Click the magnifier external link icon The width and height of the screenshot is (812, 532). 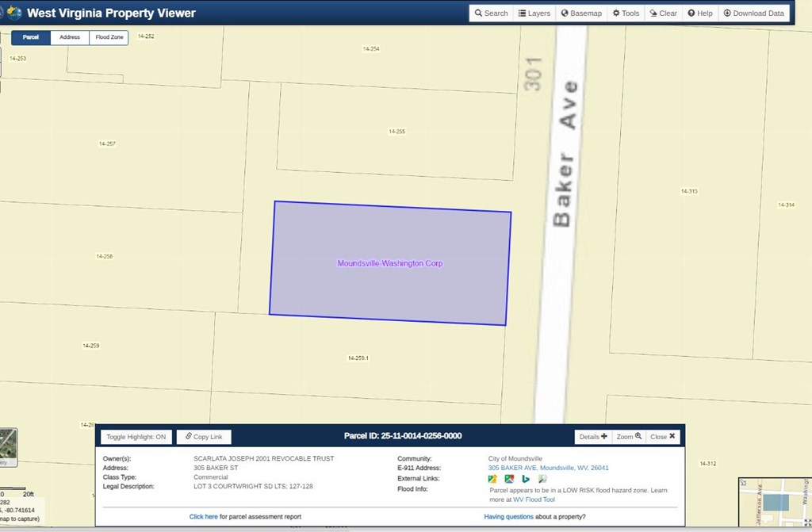coord(542,479)
